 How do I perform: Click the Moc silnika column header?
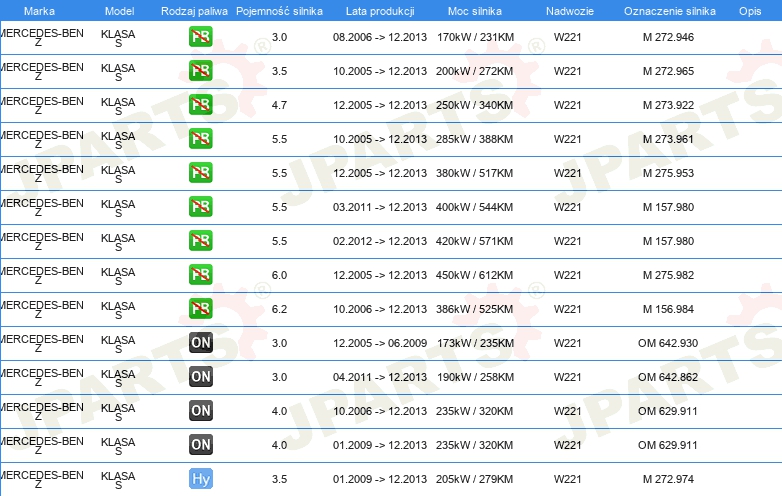pyautogui.click(x=475, y=11)
